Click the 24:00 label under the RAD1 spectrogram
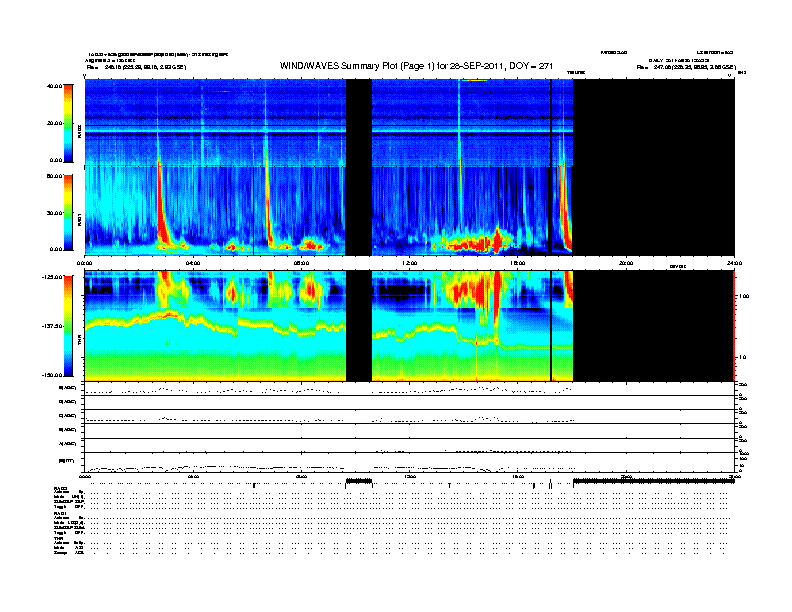The height and width of the screenshot is (612, 792). click(734, 263)
